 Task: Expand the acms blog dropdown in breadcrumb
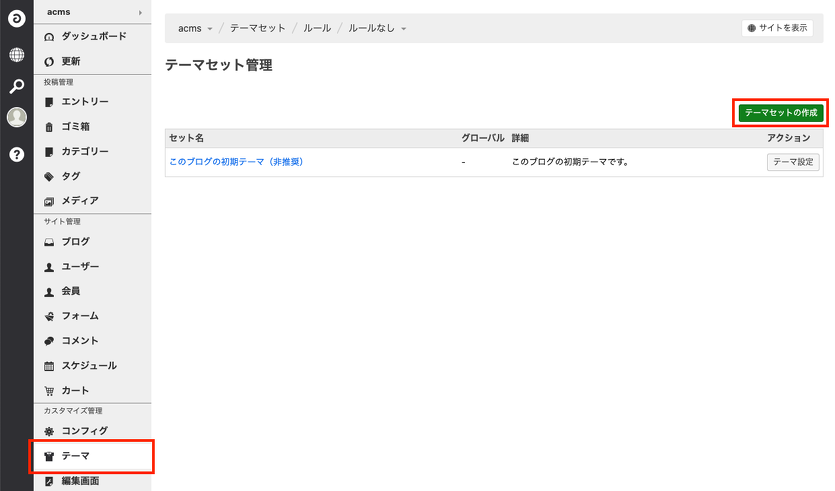pyautogui.click(x=196, y=28)
